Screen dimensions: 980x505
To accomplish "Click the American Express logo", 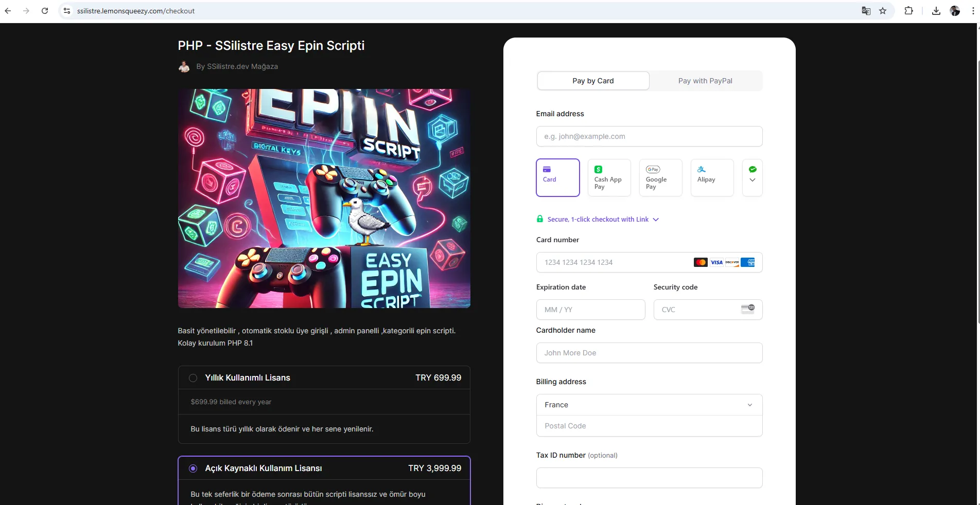I will (748, 262).
